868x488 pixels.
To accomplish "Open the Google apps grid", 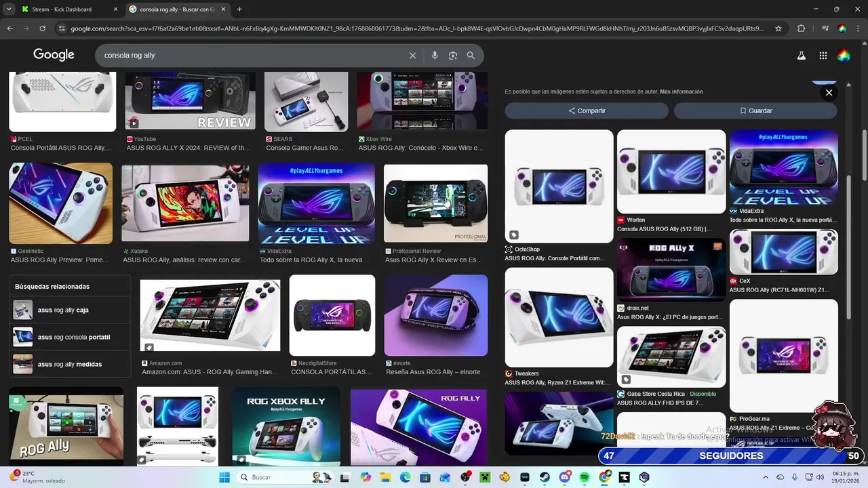I will (823, 56).
